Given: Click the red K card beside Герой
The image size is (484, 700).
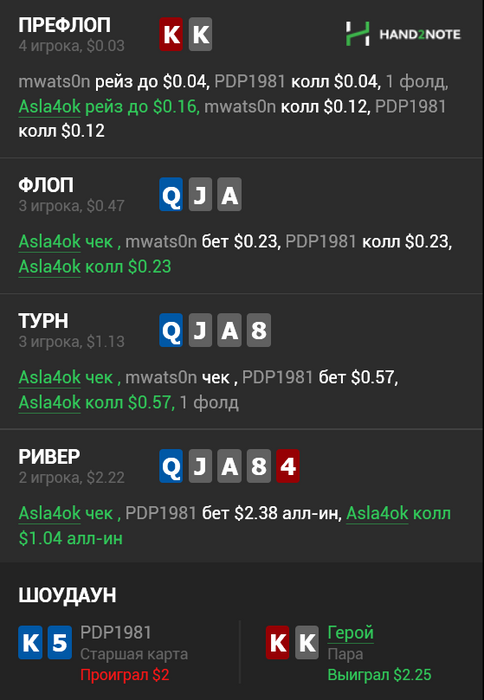Looking at the screenshot, I should [x=278, y=643].
